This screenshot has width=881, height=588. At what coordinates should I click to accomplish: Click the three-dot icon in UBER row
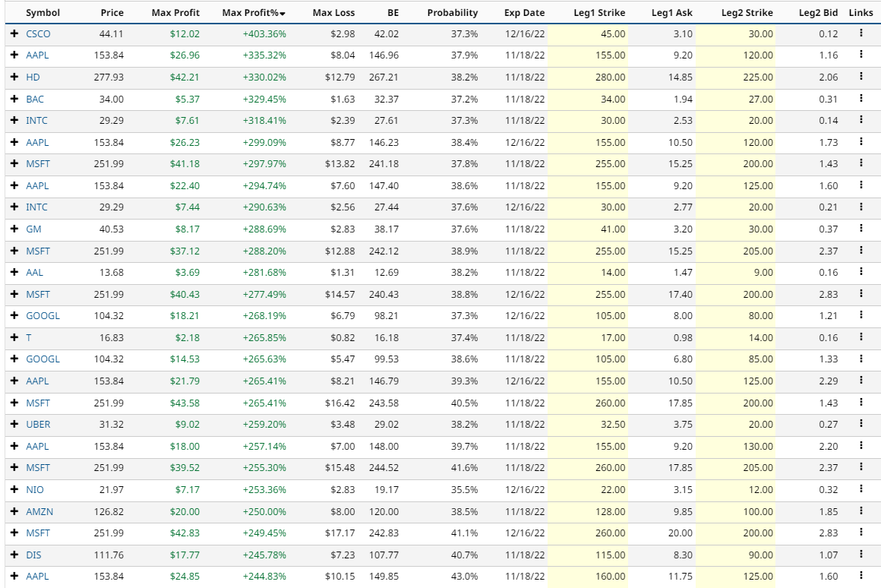[860, 424]
